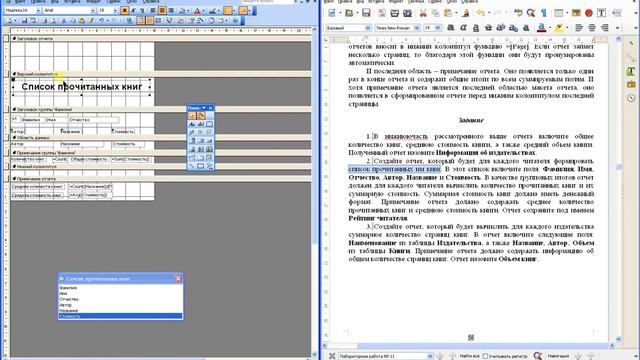Click the Writer document vertical scrollbar
Viewport: 640px width, 360px height.
(x=619, y=188)
